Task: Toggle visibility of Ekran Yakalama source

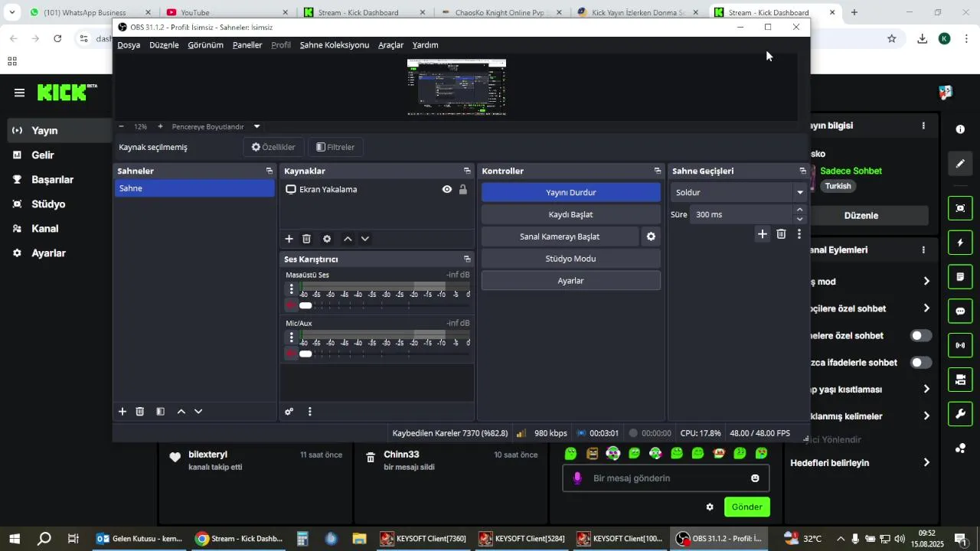Action: click(447, 190)
